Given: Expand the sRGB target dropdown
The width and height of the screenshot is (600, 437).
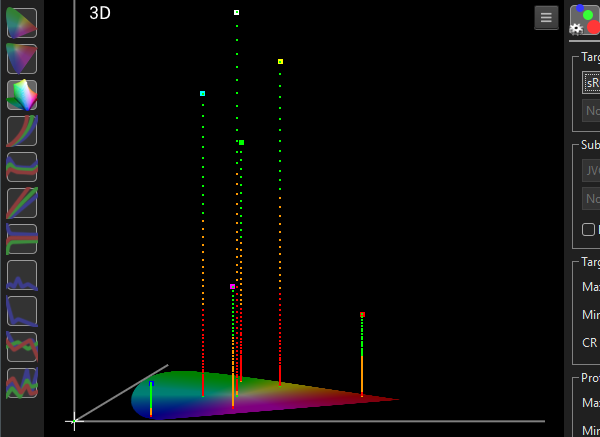Looking at the screenshot, I should coord(590,83).
